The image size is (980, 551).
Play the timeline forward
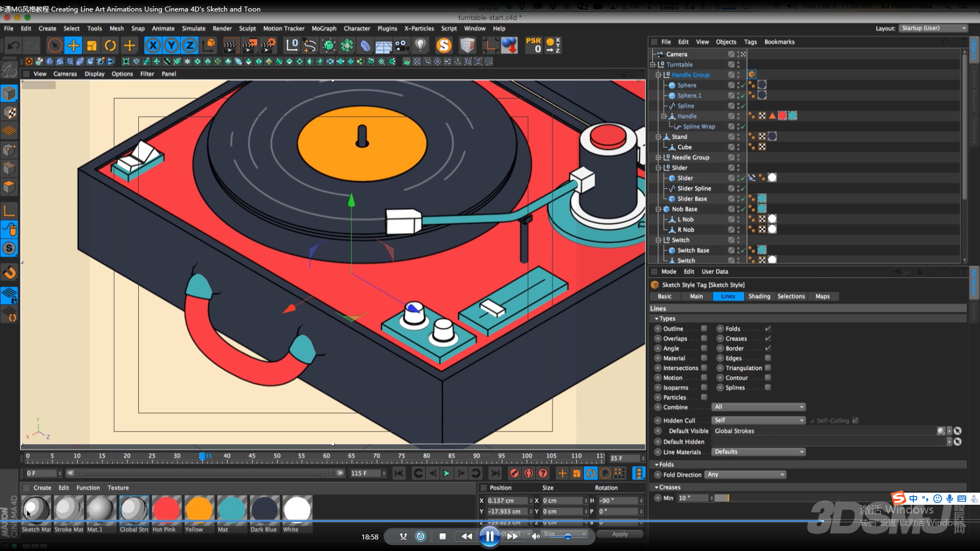click(447, 473)
